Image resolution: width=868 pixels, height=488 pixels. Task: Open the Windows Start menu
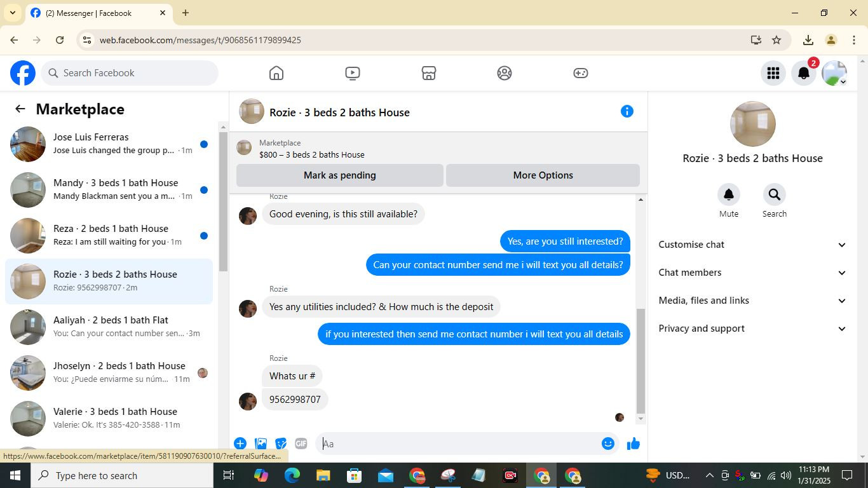click(x=15, y=475)
